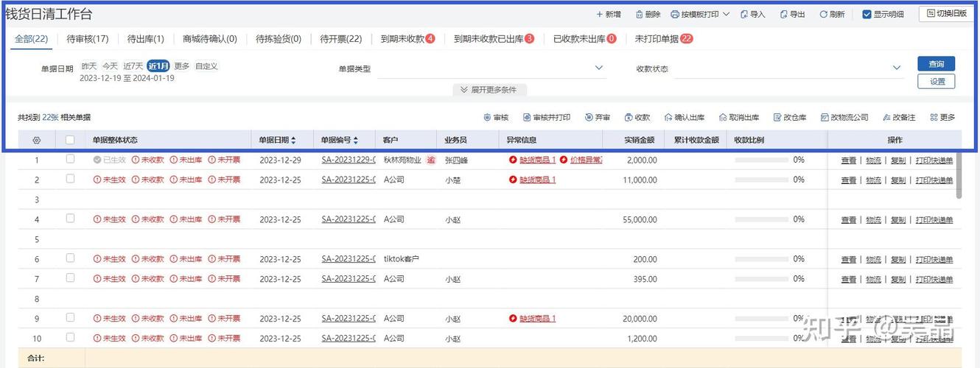Open the 已收款未出库 tab

[585, 39]
